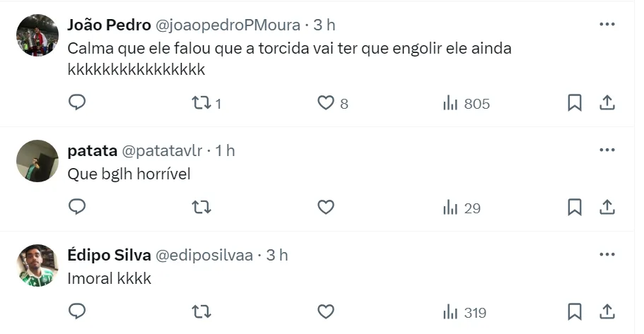644x334 pixels.
Task: Reply to João Pedro's tweet
Action: (77, 103)
